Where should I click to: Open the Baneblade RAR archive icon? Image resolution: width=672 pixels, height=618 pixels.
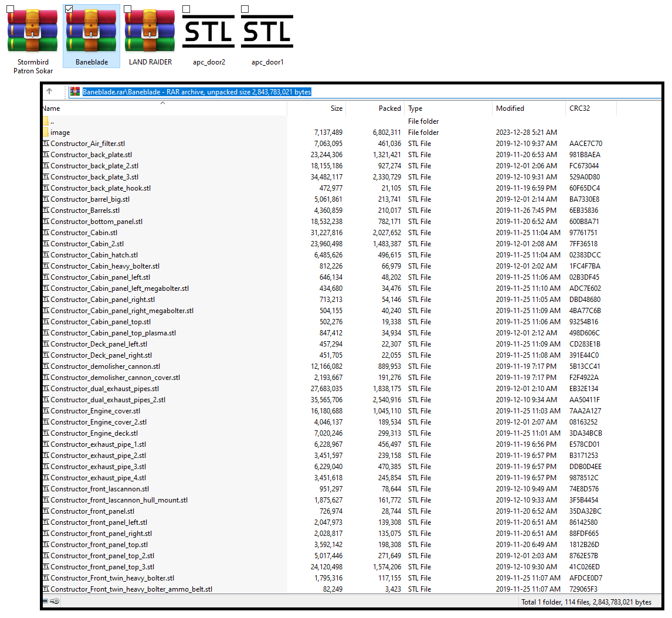pos(91,31)
